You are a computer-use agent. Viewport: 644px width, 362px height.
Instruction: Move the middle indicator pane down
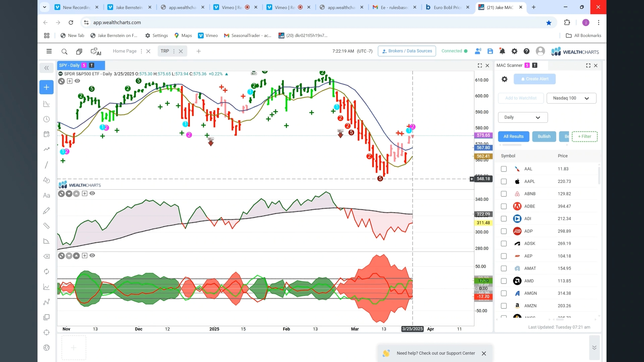click(x=69, y=193)
